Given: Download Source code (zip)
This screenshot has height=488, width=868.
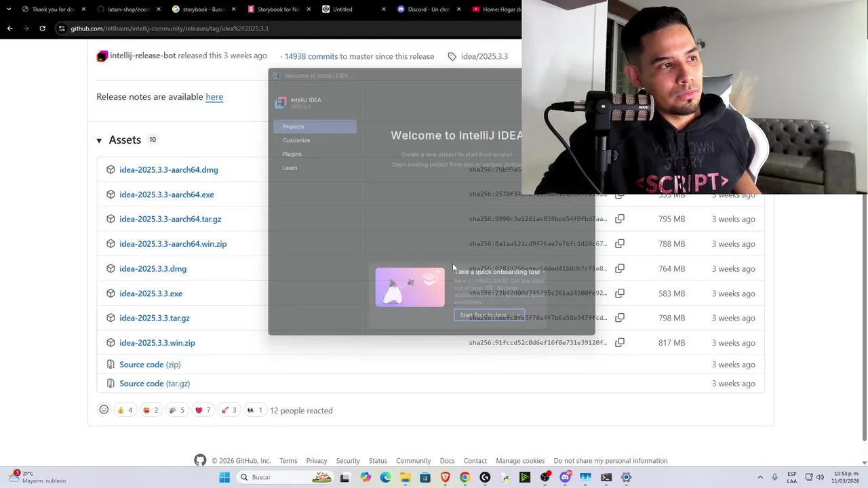Looking at the screenshot, I should 150,365.
